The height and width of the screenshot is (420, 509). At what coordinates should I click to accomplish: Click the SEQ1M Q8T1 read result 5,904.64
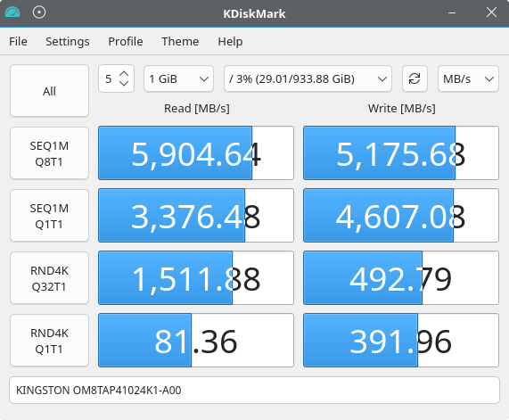[196, 153]
